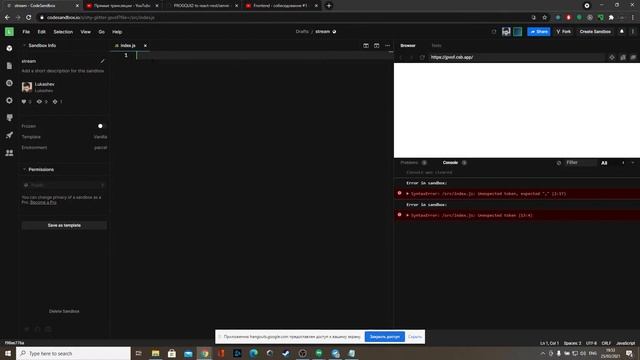The width and height of the screenshot is (640, 360).
Task: Click the CodeSandbox green logo
Action: click(9, 31)
